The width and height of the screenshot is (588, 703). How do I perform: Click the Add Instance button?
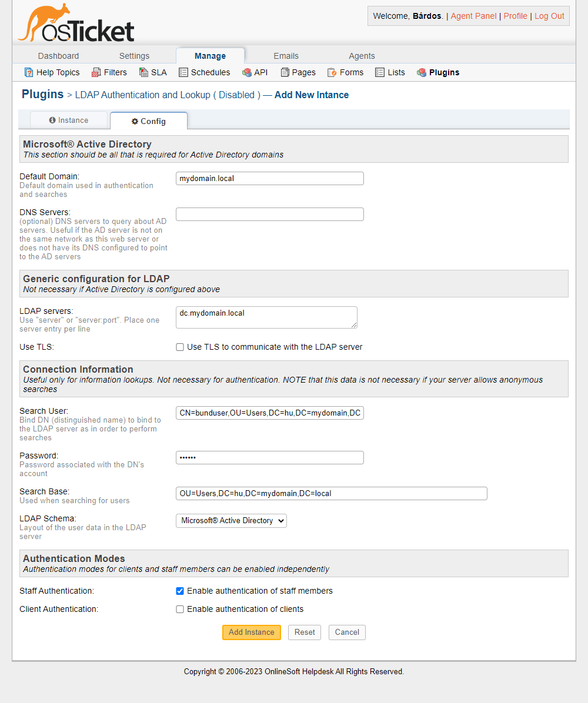point(251,632)
